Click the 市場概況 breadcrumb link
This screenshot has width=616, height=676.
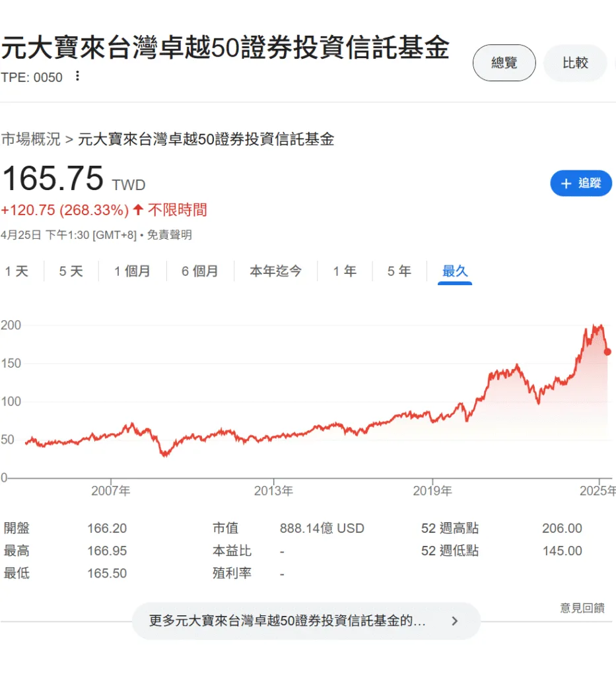tap(30, 139)
